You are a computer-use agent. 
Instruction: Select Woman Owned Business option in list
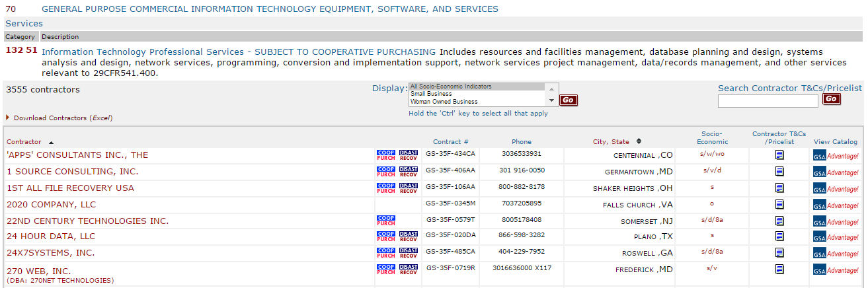point(477,102)
